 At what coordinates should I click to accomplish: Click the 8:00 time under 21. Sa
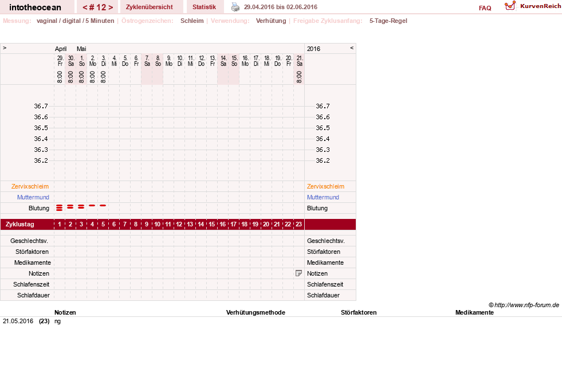point(299,77)
